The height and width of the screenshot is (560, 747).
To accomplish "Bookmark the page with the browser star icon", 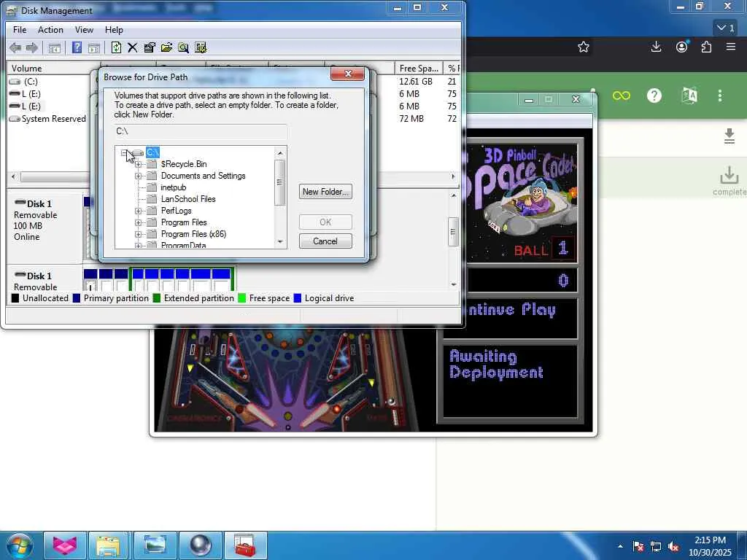I will pyautogui.click(x=584, y=47).
